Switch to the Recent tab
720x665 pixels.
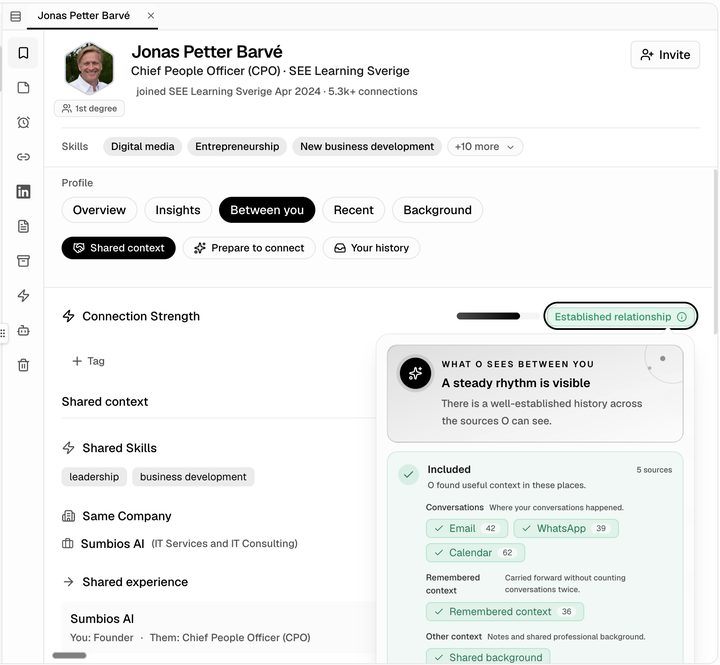click(x=353, y=210)
